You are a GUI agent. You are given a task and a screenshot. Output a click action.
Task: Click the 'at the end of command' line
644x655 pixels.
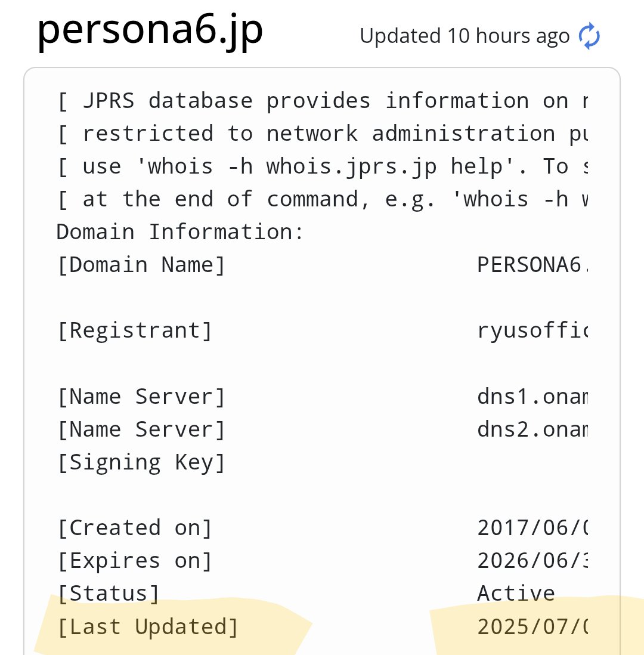tap(321, 199)
